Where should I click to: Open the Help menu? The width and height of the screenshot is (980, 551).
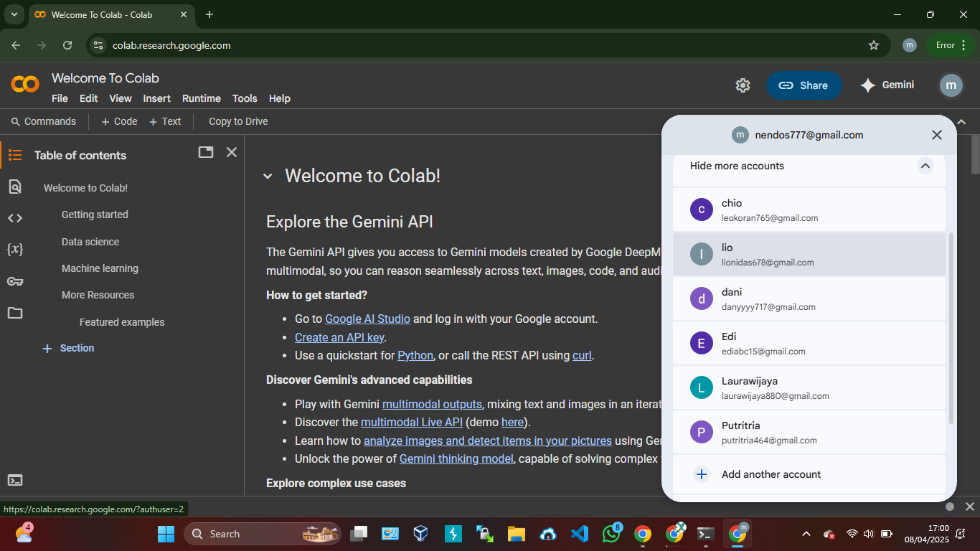click(x=280, y=98)
